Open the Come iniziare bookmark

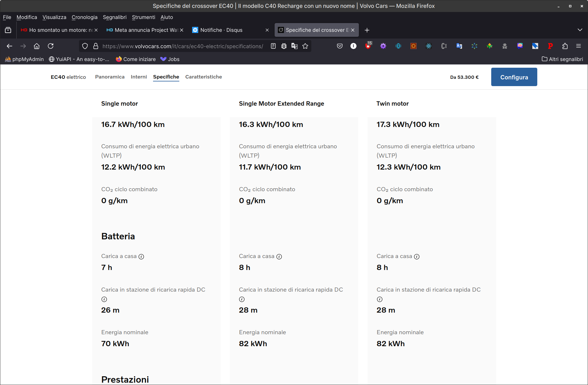pyautogui.click(x=136, y=59)
